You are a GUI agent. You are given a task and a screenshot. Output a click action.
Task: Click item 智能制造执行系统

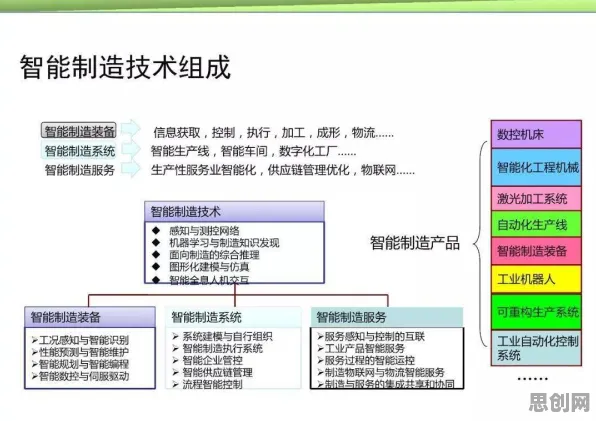coord(222,348)
